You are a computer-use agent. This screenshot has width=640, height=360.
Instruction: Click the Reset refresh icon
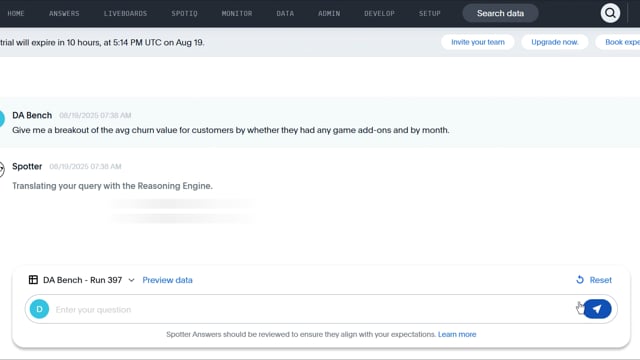[x=580, y=280]
